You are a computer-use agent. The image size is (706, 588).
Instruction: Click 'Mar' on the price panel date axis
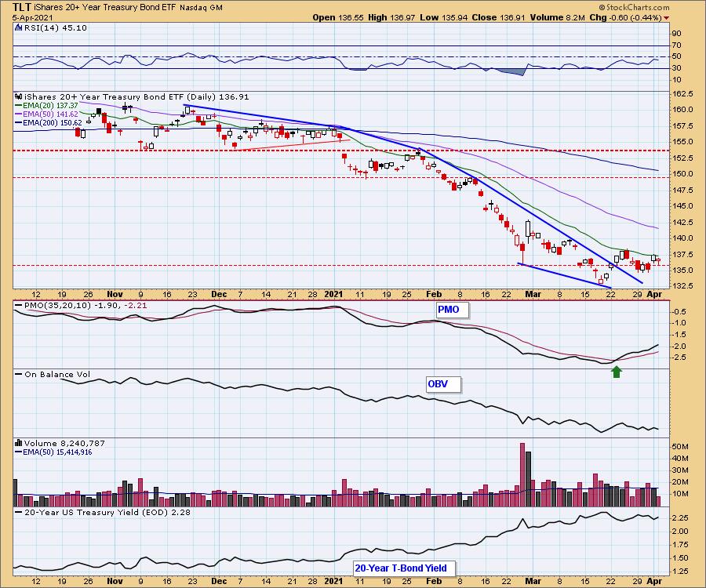(x=533, y=294)
